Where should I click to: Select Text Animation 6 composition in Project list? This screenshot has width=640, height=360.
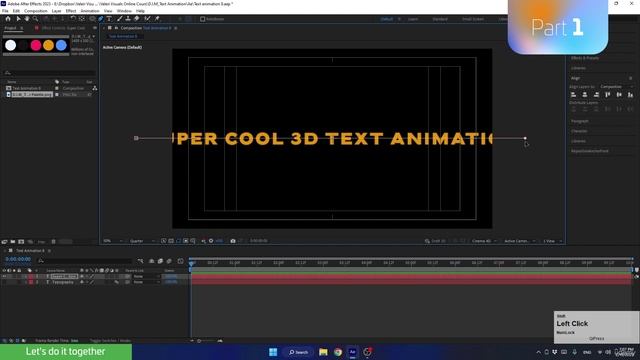click(x=27, y=88)
